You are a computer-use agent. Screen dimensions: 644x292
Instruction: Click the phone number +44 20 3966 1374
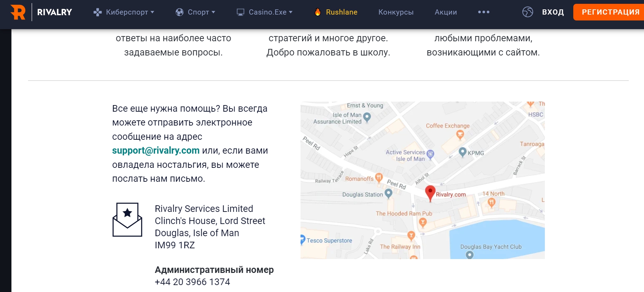192,282
